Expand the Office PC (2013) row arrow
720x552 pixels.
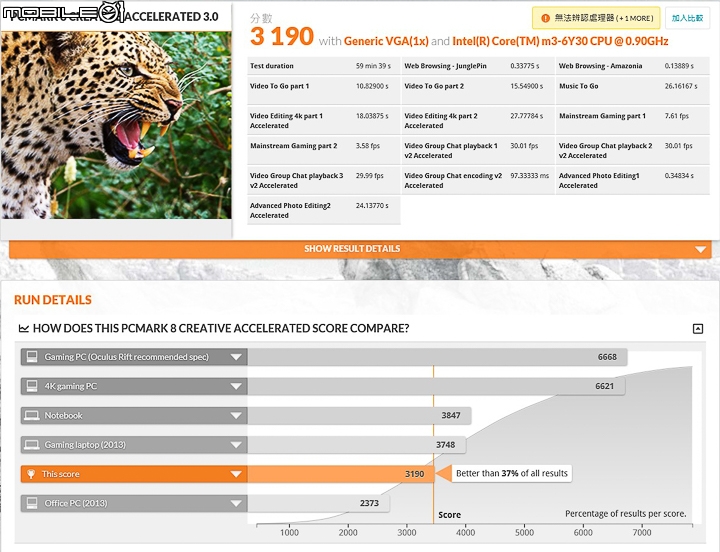pos(236,504)
